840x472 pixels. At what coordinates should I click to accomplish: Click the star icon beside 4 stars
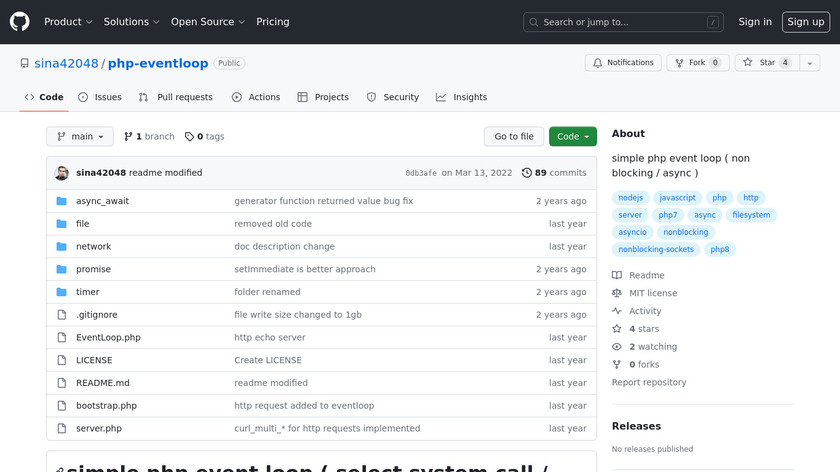tap(617, 329)
